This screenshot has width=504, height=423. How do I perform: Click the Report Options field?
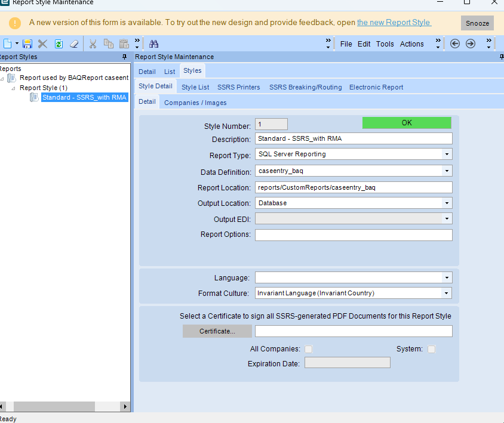[x=354, y=235]
